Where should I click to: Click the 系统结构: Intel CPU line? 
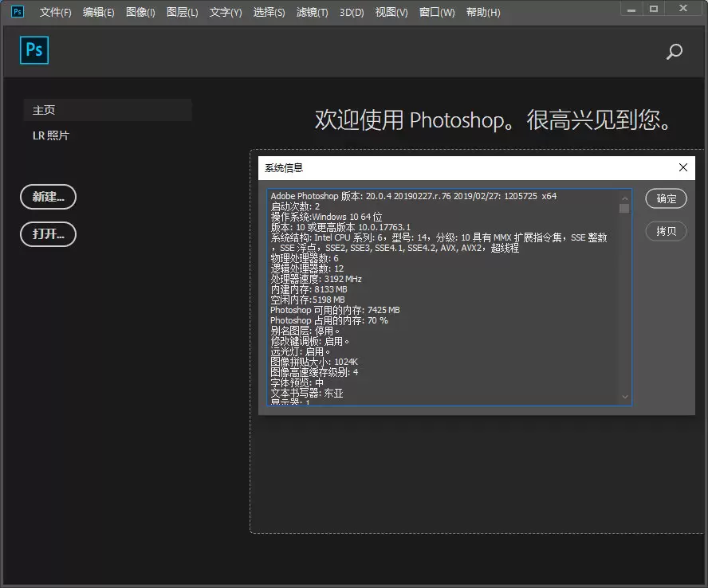click(439, 242)
